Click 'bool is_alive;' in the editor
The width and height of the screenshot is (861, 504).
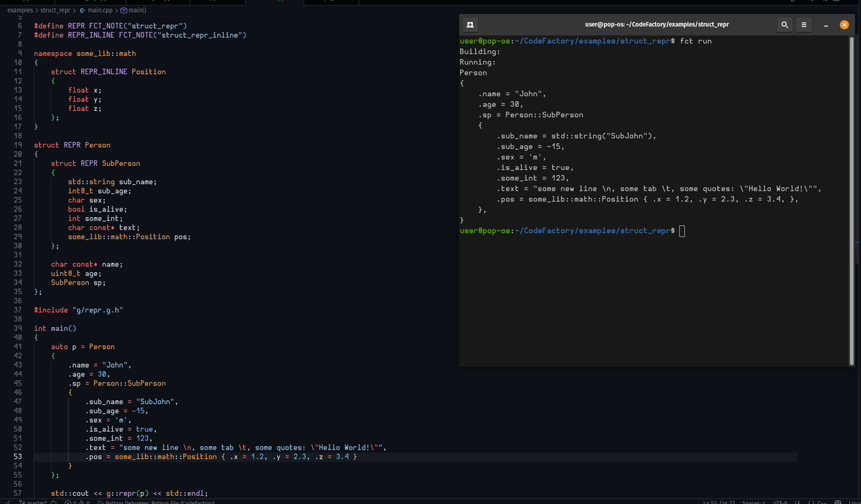point(98,210)
